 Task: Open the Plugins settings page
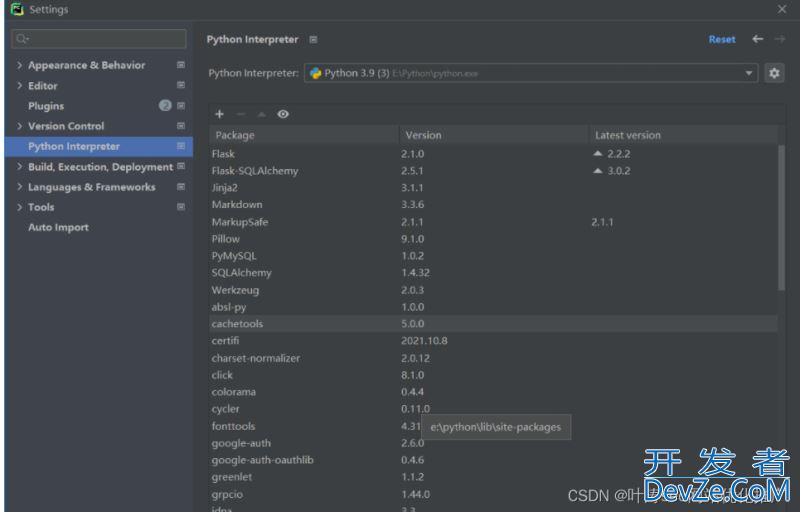46,106
